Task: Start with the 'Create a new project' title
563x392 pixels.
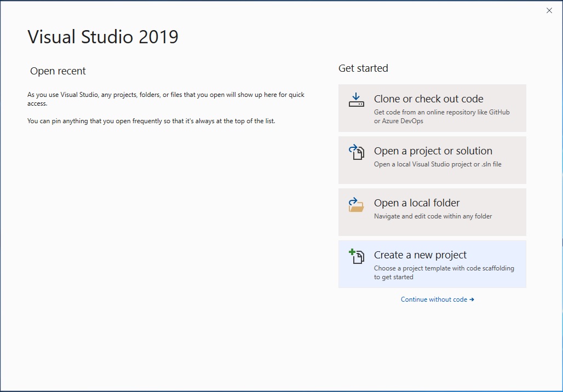Action: (420, 255)
